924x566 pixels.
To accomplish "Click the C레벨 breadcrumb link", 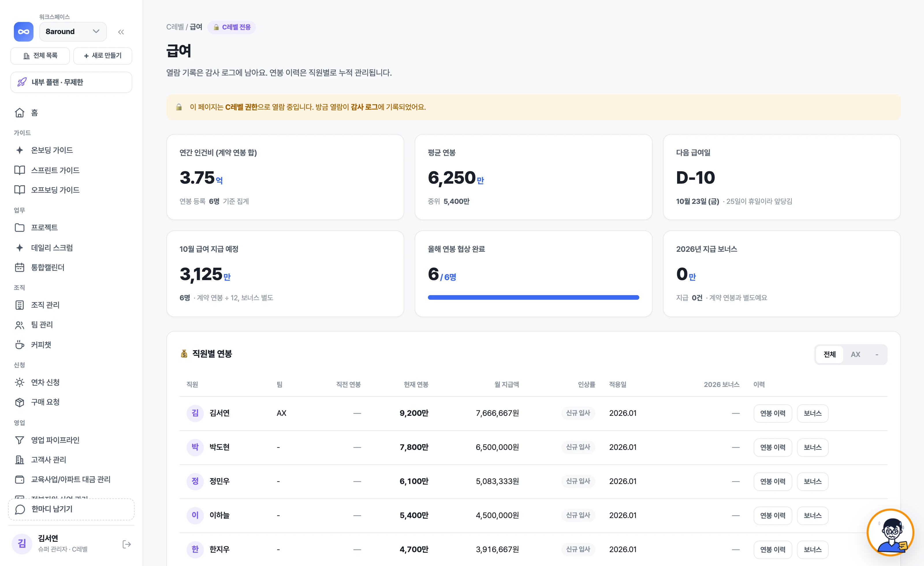I will click(x=175, y=27).
